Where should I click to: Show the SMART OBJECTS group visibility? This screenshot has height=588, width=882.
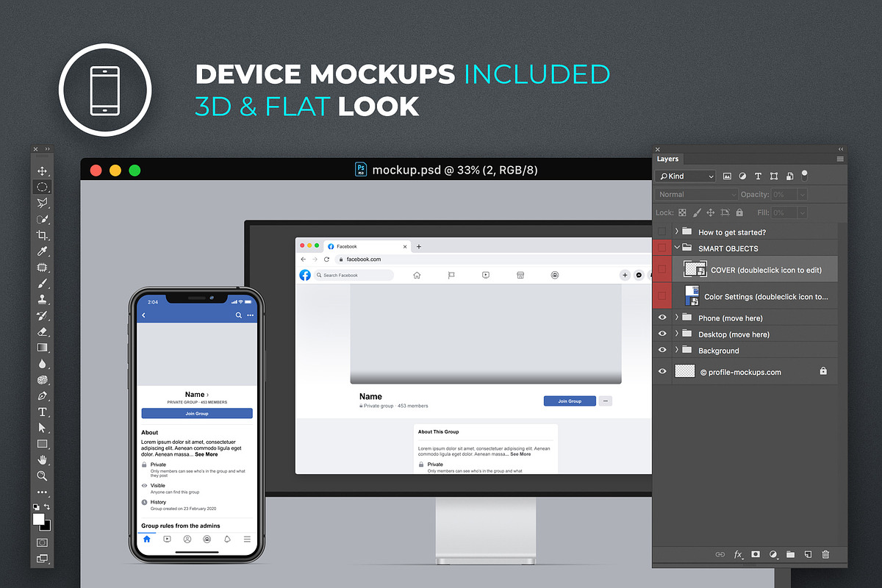coord(662,248)
